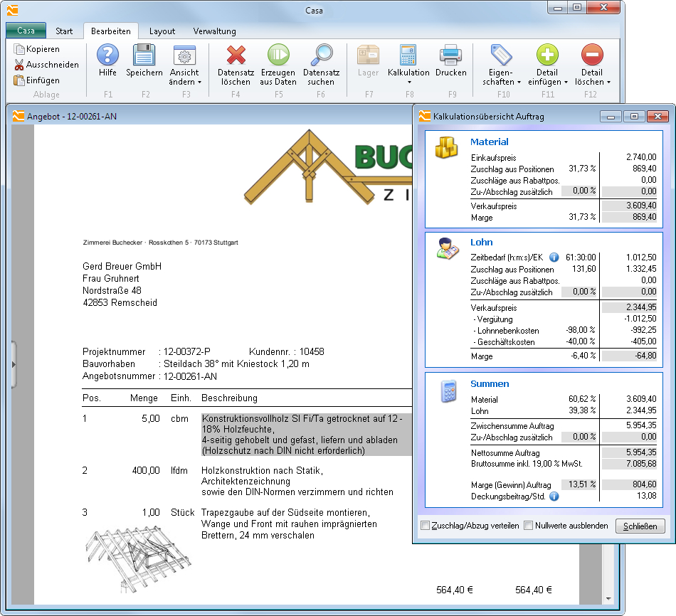
Task: Delete record via Datensatz löschen icon
Action: tap(236, 55)
